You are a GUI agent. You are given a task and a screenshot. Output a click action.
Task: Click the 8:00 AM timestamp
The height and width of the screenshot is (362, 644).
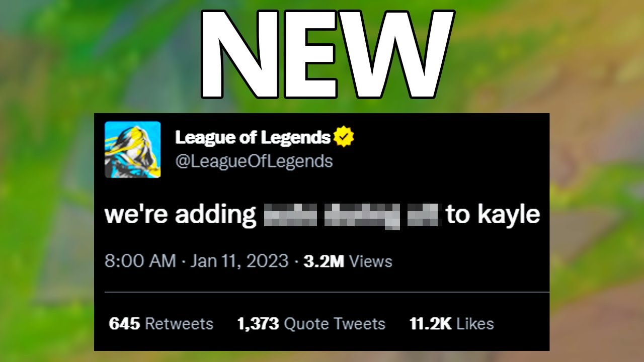140,261
